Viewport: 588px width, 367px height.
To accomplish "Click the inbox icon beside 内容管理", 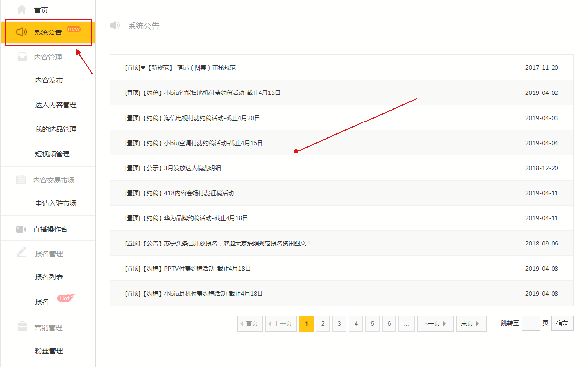I will (22, 57).
